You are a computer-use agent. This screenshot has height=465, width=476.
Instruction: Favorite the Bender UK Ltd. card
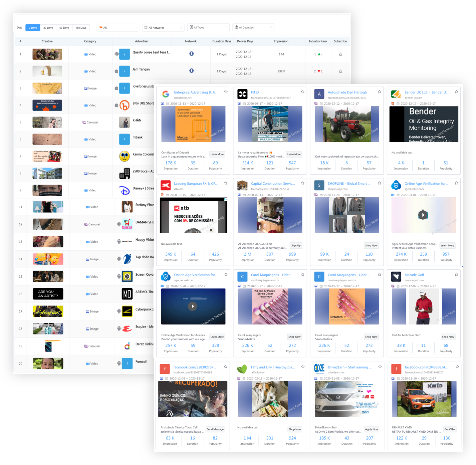pos(456,92)
